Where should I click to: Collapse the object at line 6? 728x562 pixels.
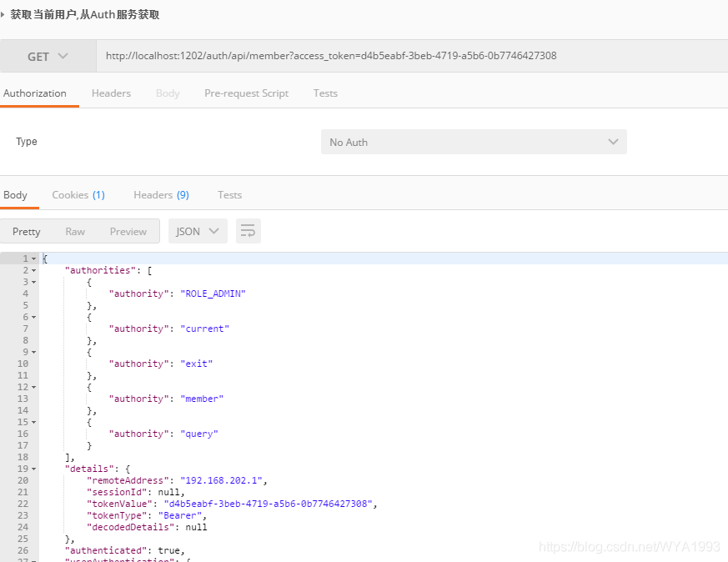coord(34,318)
